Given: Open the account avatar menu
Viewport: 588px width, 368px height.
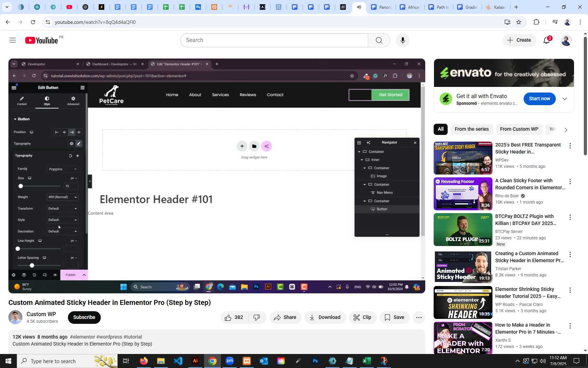Looking at the screenshot, I should [x=566, y=40].
